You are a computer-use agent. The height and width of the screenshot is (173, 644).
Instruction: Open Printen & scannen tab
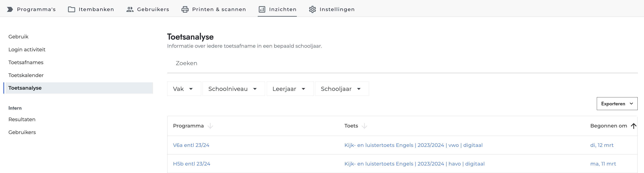tap(214, 10)
